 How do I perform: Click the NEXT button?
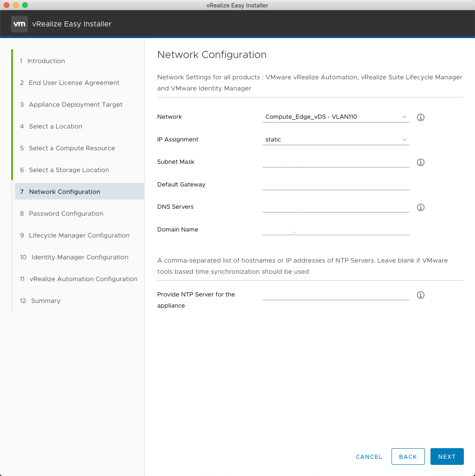(447, 457)
